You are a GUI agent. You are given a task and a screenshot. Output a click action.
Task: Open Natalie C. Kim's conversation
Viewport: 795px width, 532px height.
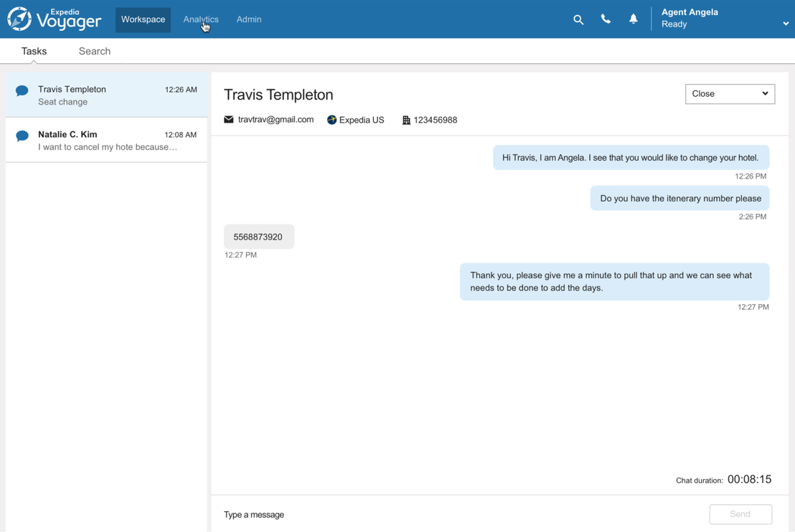click(106, 141)
